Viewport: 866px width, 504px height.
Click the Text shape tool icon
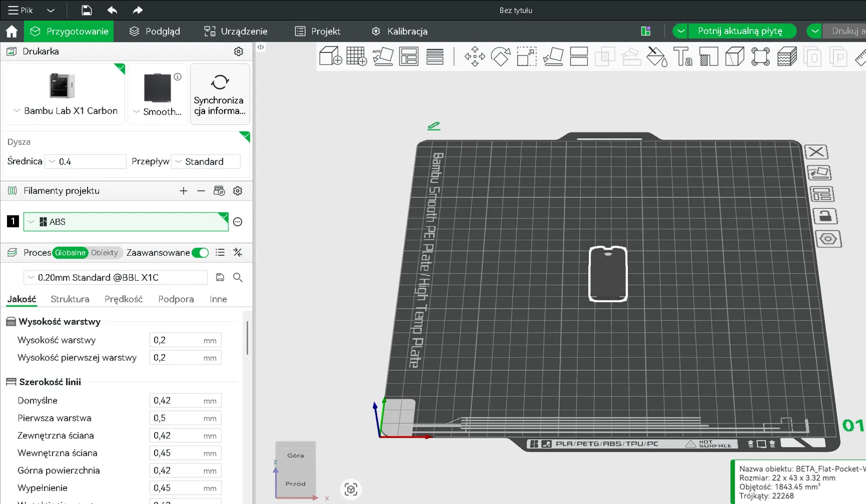683,56
